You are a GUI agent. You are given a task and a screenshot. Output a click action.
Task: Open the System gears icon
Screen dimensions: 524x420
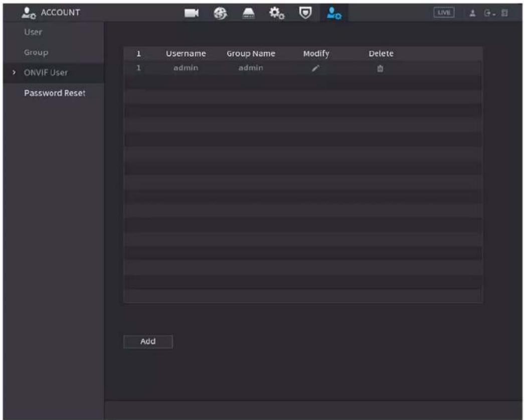(277, 14)
